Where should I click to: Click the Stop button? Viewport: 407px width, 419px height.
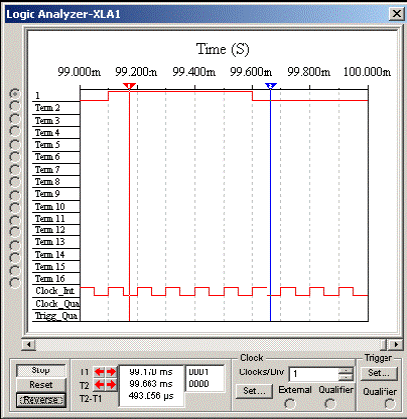pos(41,370)
